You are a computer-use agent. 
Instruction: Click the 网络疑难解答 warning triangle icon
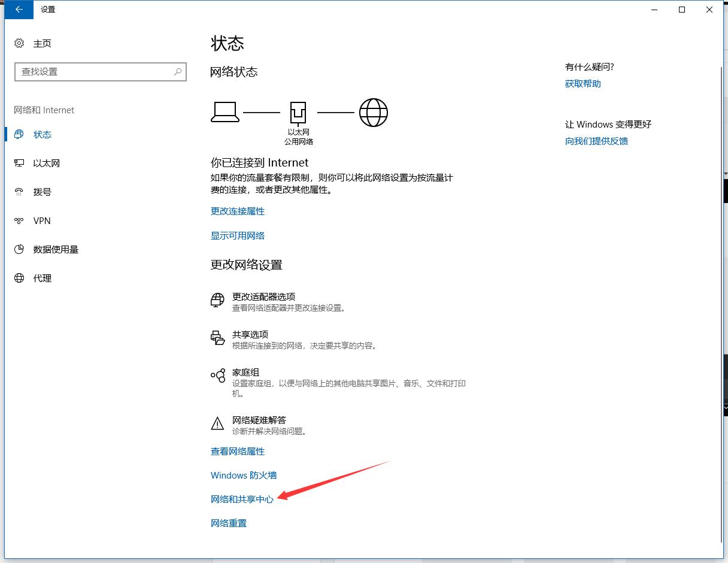coord(217,423)
